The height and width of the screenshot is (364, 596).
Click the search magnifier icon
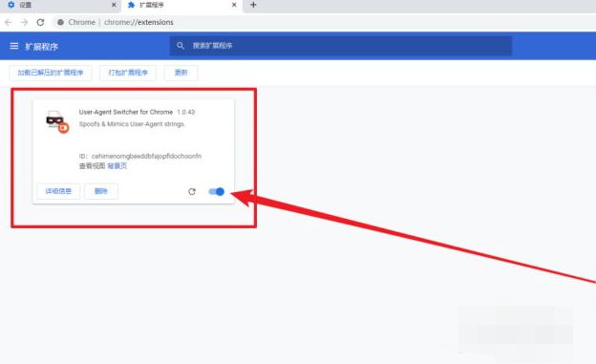pyautogui.click(x=181, y=46)
